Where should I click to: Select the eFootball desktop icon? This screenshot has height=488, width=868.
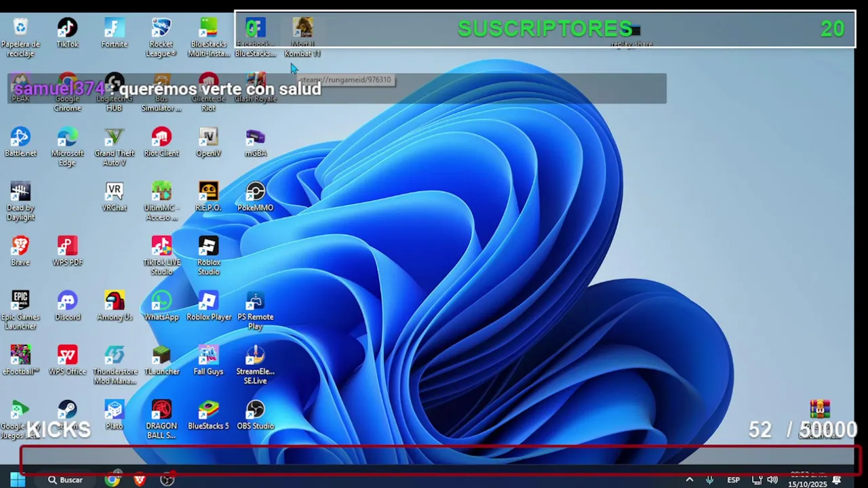tap(20, 361)
